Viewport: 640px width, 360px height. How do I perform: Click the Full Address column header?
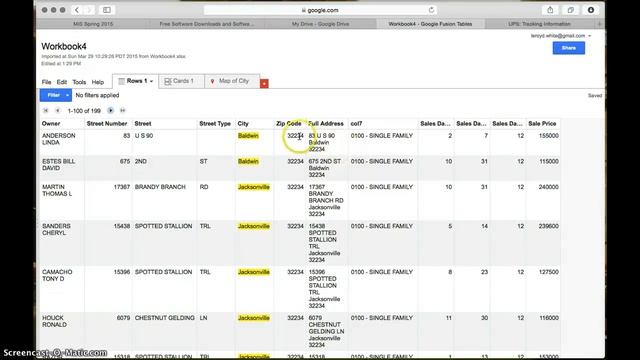(x=326, y=123)
